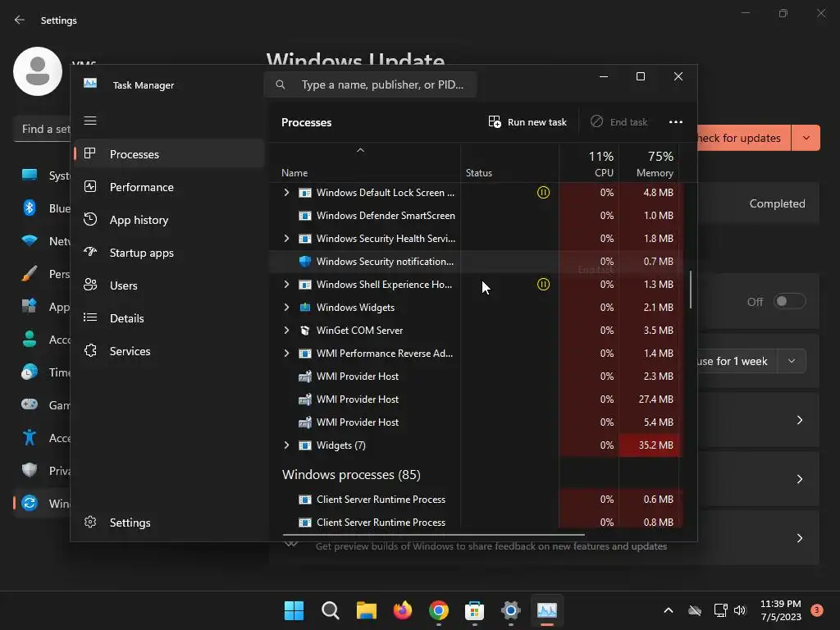Click the vertical scrollbar in process list
The width and height of the screenshot is (840, 630).
click(690, 290)
